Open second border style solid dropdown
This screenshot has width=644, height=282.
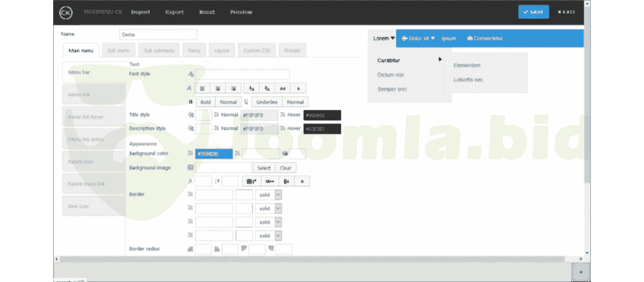pyautogui.click(x=269, y=208)
